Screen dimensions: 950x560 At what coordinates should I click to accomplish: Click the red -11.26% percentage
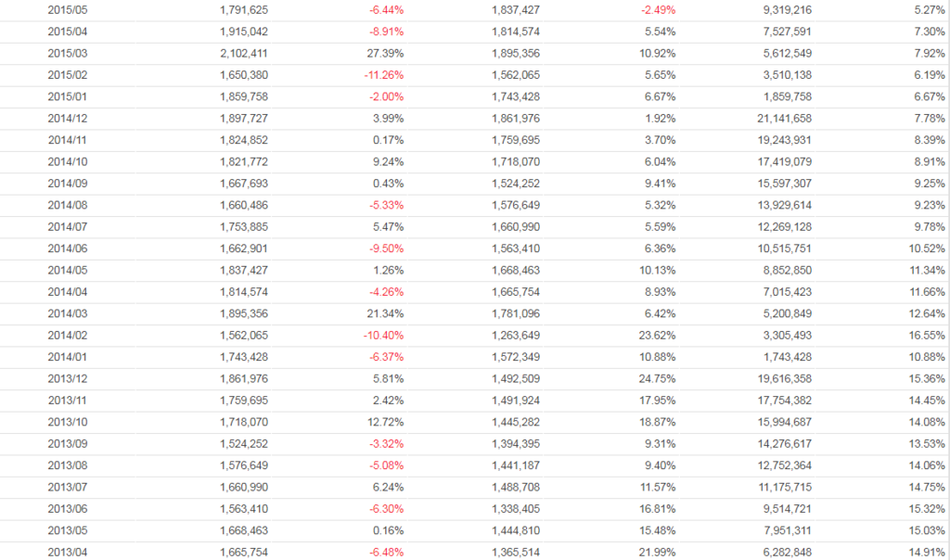click(383, 74)
